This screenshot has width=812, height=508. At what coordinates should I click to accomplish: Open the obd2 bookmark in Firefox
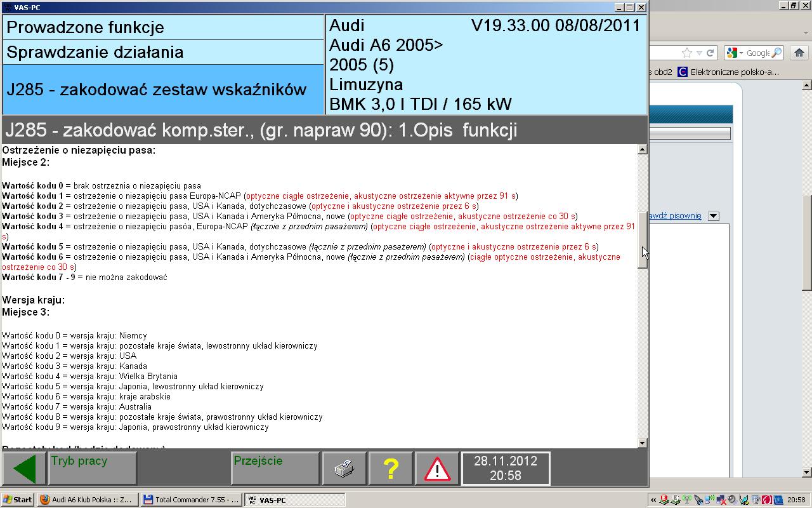pos(660,72)
